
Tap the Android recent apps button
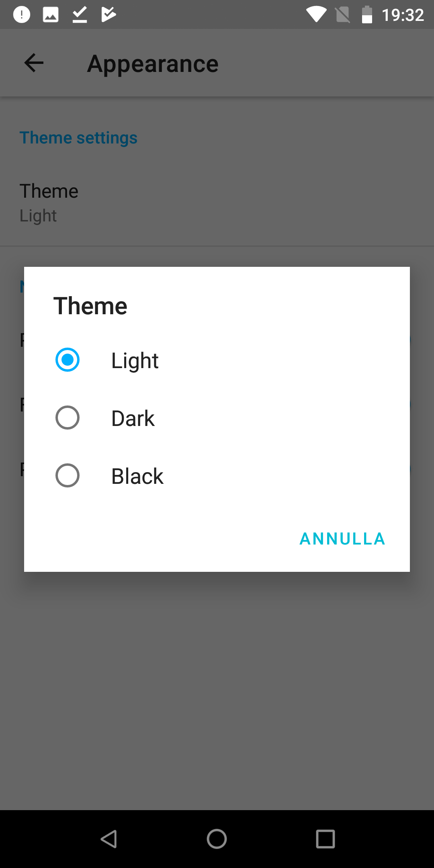point(325,839)
